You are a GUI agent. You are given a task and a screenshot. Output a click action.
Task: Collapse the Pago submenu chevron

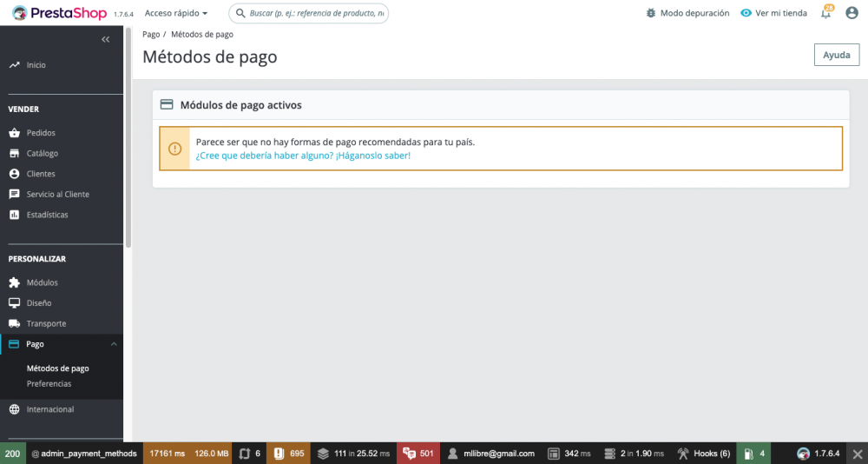click(x=114, y=344)
